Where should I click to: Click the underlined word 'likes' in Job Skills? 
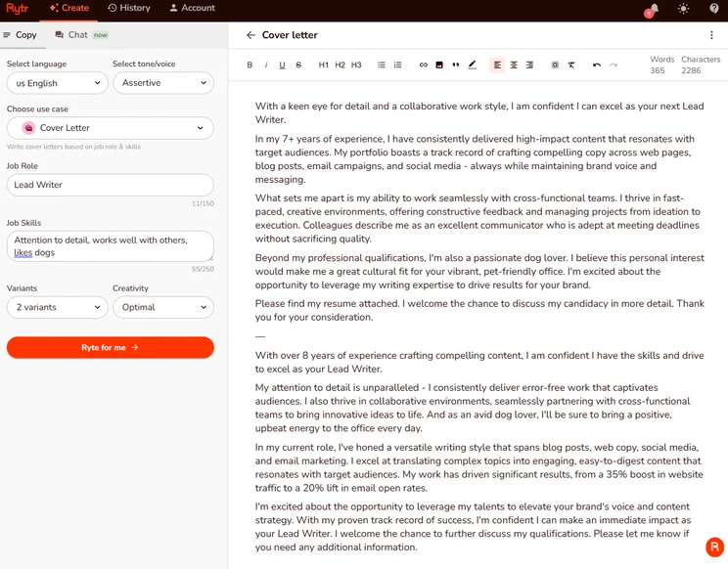(23, 253)
